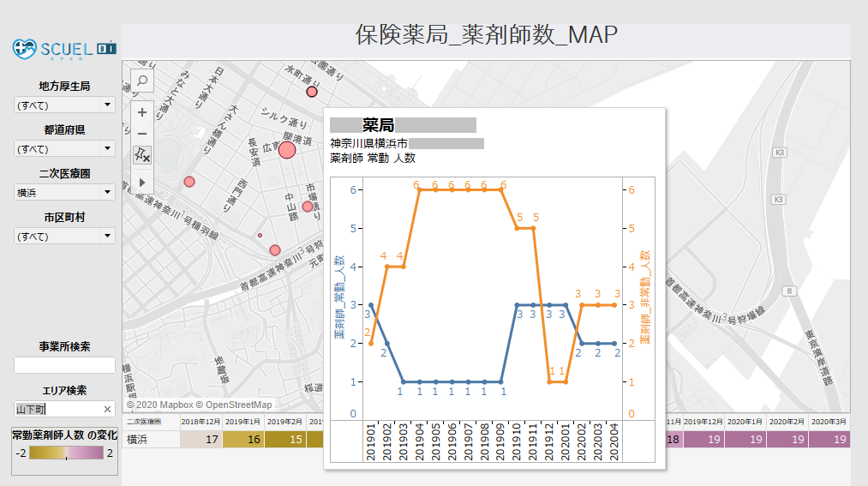Image resolution: width=868 pixels, height=486 pixels.
Task: Click the map search magnifier icon
Action: click(x=142, y=81)
